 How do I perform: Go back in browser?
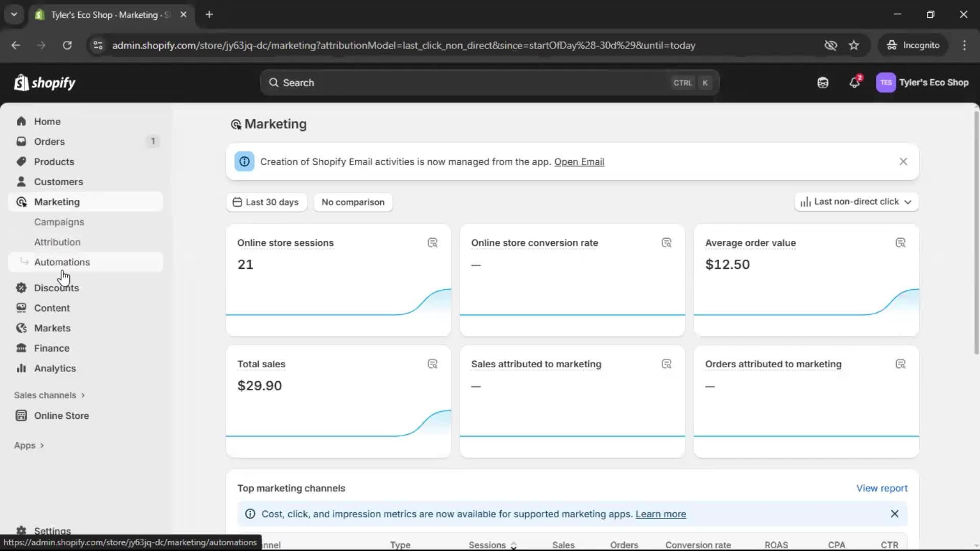16,45
